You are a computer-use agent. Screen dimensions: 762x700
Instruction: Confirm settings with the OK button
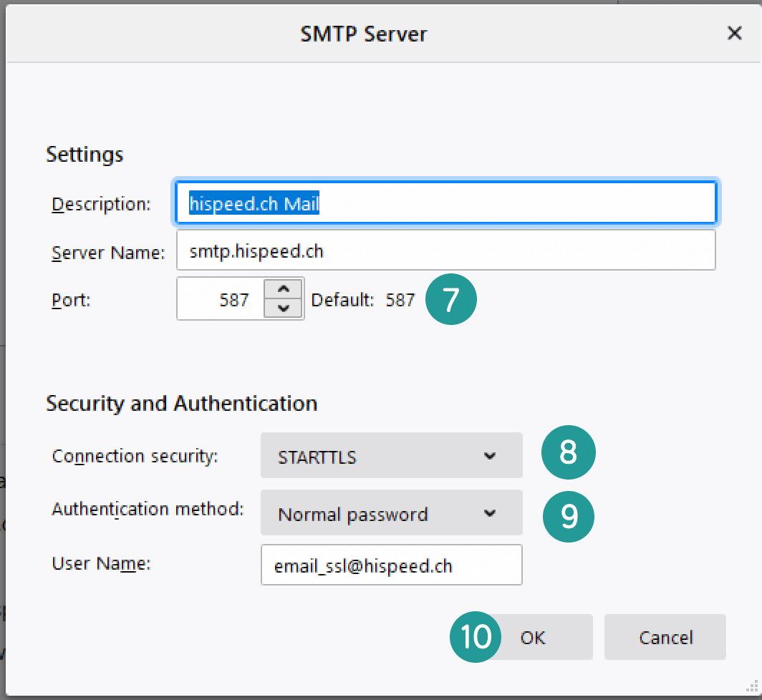tap(534, 637)
